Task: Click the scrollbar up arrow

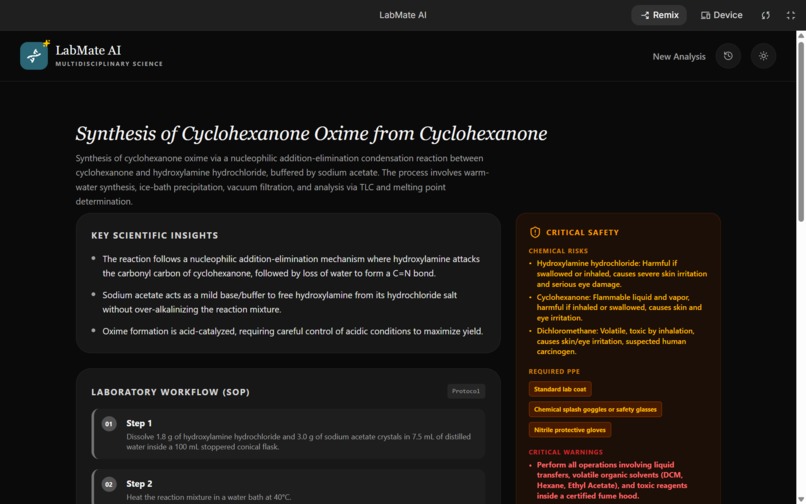Action: click(x=800, y=35)
